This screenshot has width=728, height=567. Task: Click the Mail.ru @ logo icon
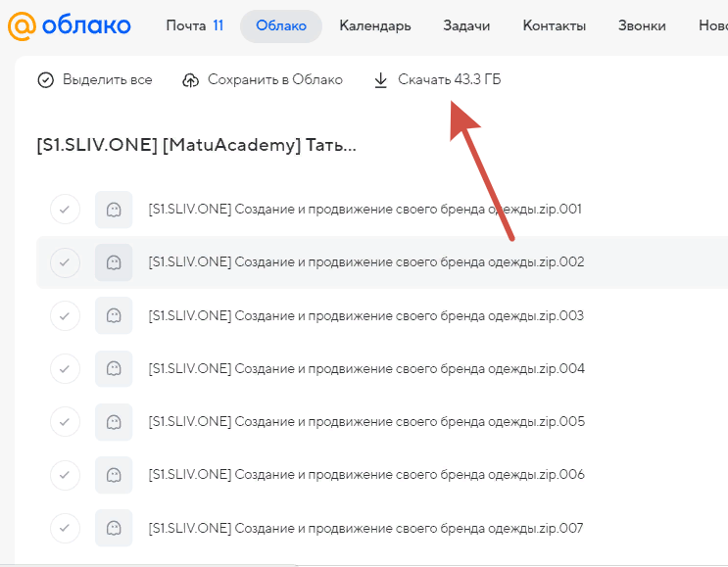pyautogui.click(x=22, y=26)
